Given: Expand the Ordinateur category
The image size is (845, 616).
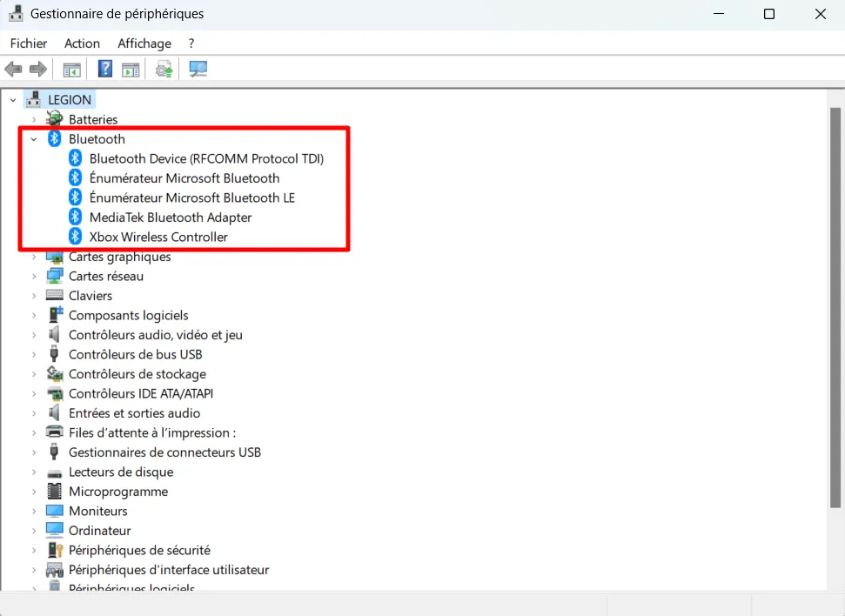Looking at the screenshot, I should tap(34, 531).
